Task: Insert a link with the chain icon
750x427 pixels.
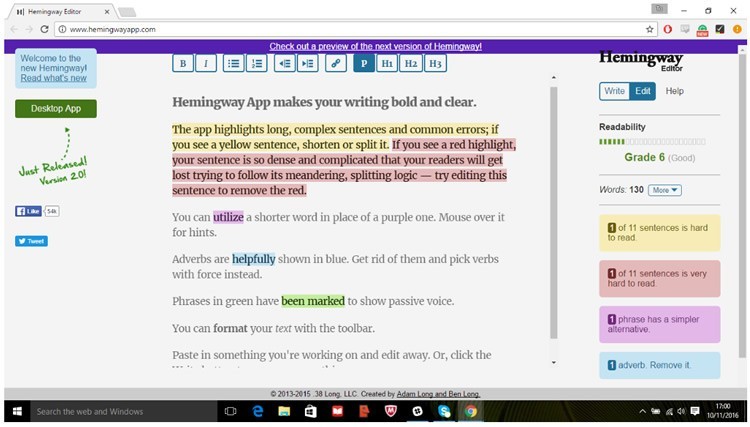Action: pyautogui.click(x=336, y=63)
